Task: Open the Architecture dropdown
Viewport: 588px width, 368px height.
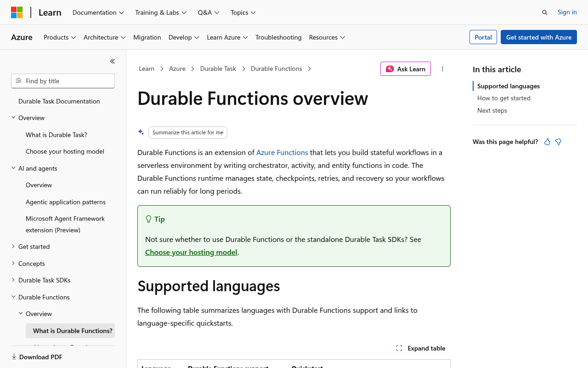Action: [105, 37]
